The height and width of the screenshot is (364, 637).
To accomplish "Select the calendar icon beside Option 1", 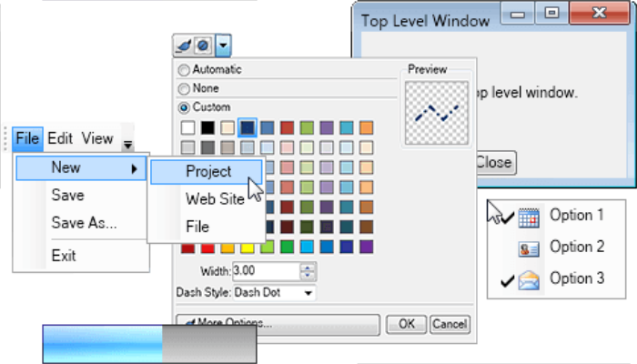I will 529,217.
